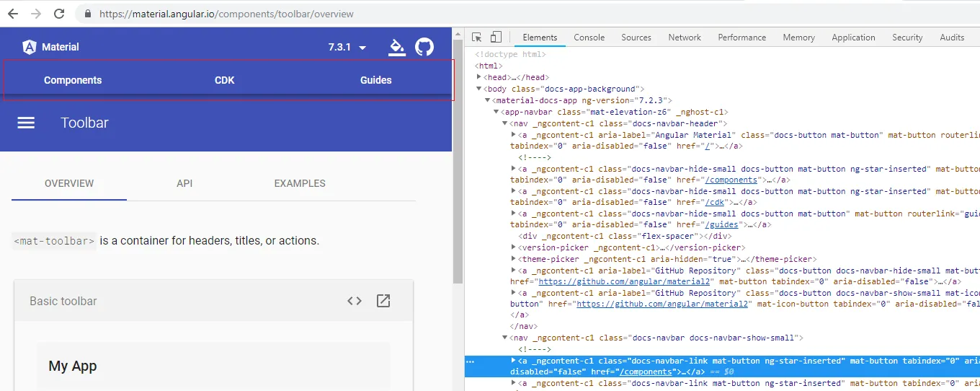Click the Angular Material logo
Image resolution: width=980 pixels, height=391 pixels.
coord(51,47)
